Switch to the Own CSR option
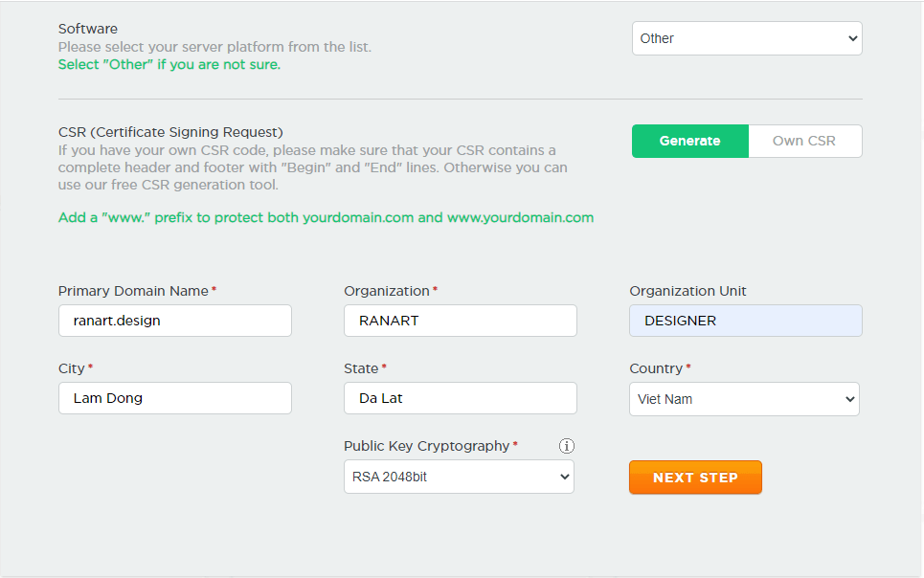 (805, 141)
